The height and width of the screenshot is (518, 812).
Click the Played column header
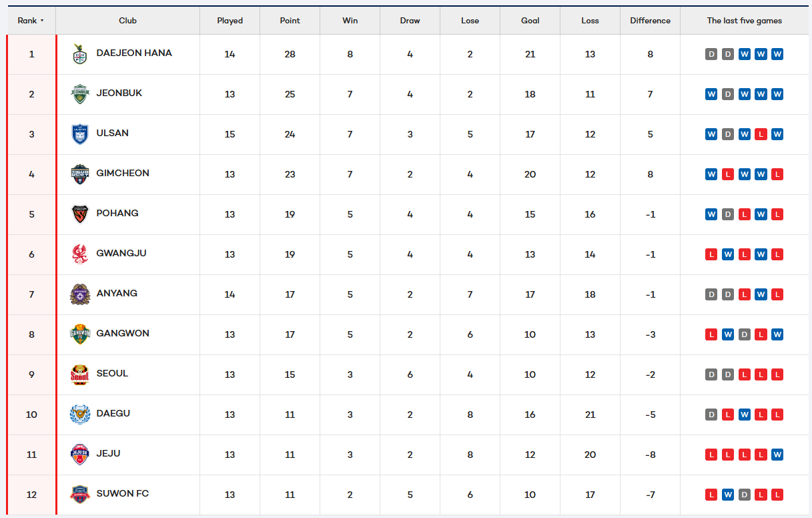point(230,21)
